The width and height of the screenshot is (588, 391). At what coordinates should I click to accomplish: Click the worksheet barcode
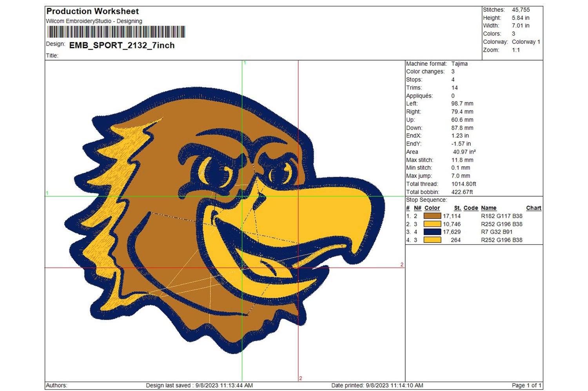[x=116, y=32]
